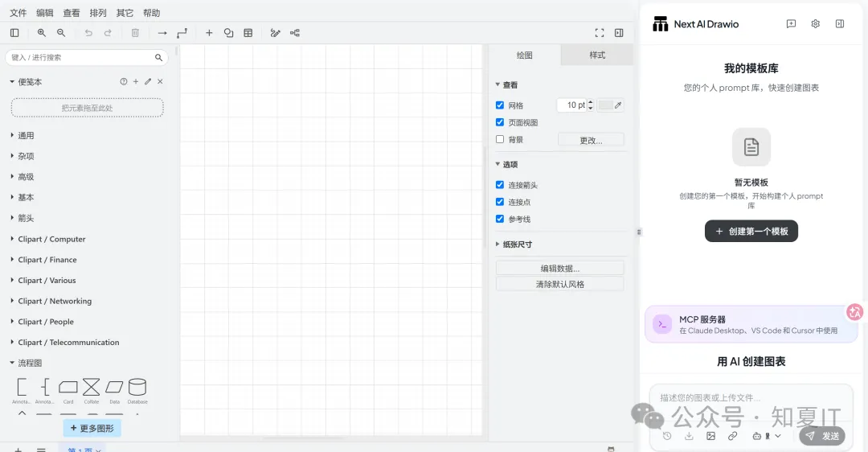Click the scratchpad help icon
This screenshot has height=452, width=868.
click(x=124, y=81)
